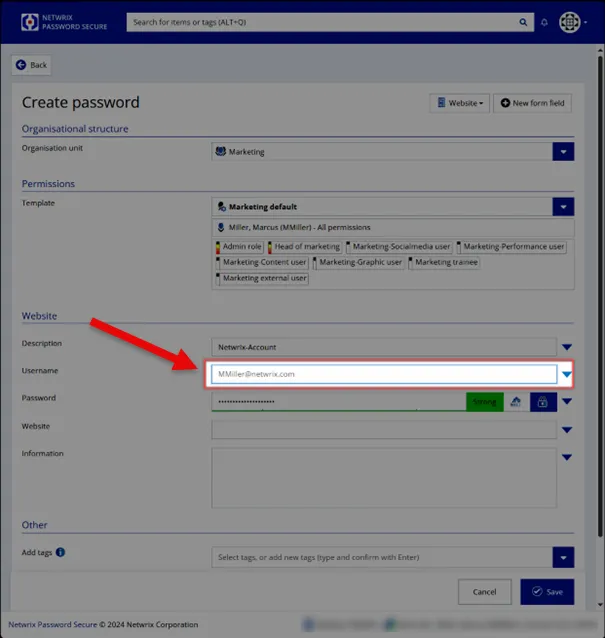605x638 pixels.
Task: Open the Website field options arrow
Action: (567, 430)
